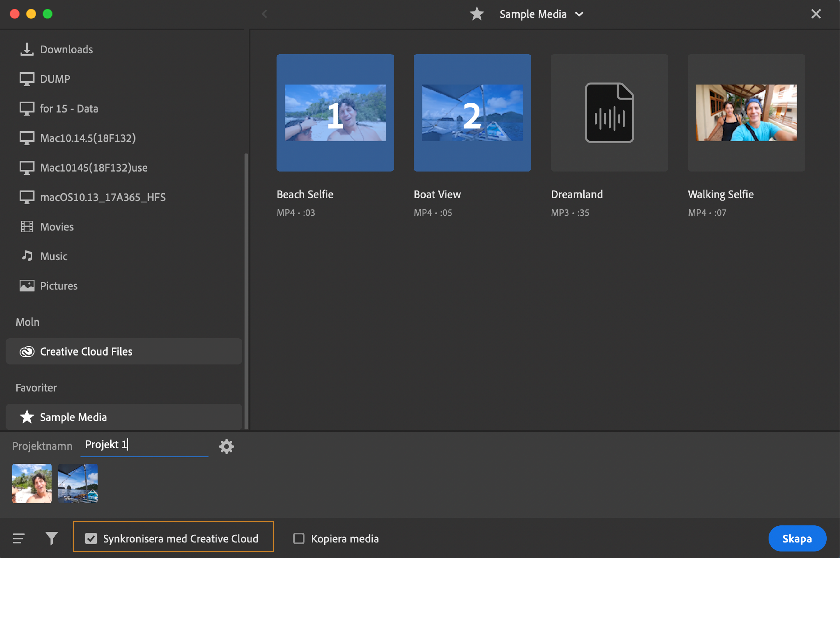Select the Walking Selfie thumbnail
The width and height of the screenshot is (840, 634).
point(746,113)
